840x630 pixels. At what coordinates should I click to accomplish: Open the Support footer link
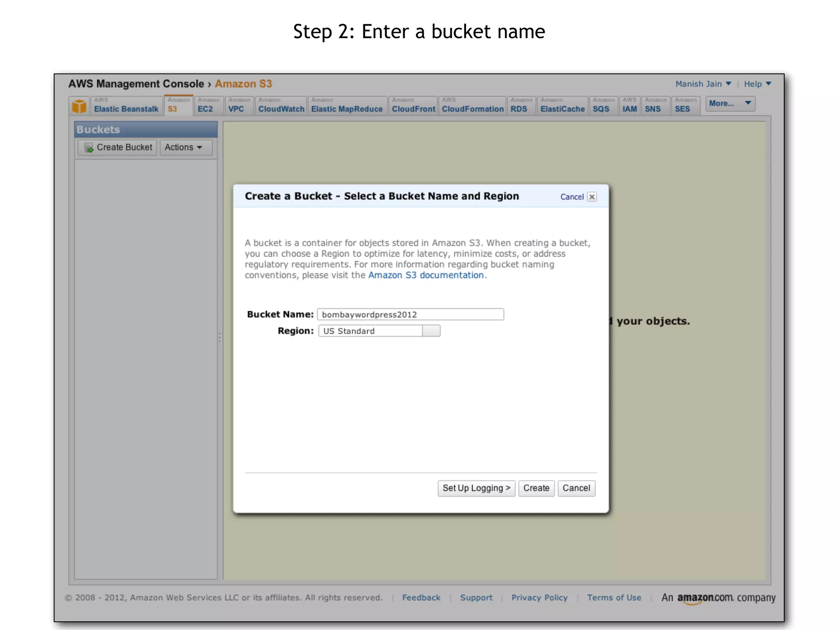click(x=476, y=598)
